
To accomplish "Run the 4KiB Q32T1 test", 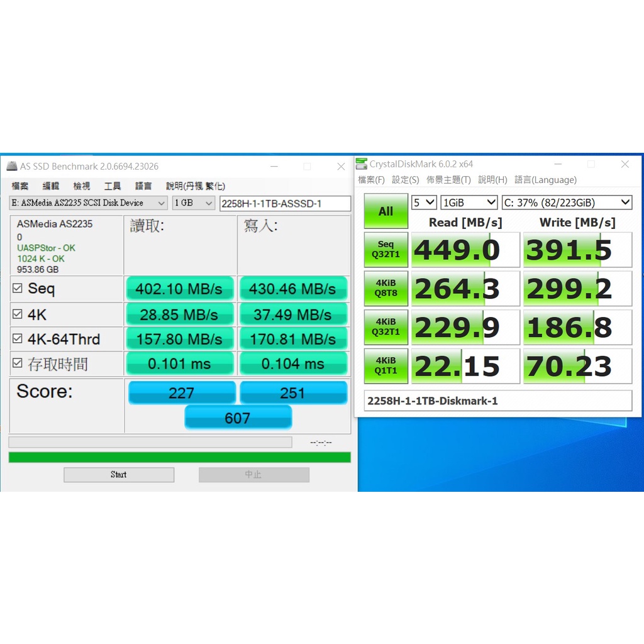I will [386, 327].
